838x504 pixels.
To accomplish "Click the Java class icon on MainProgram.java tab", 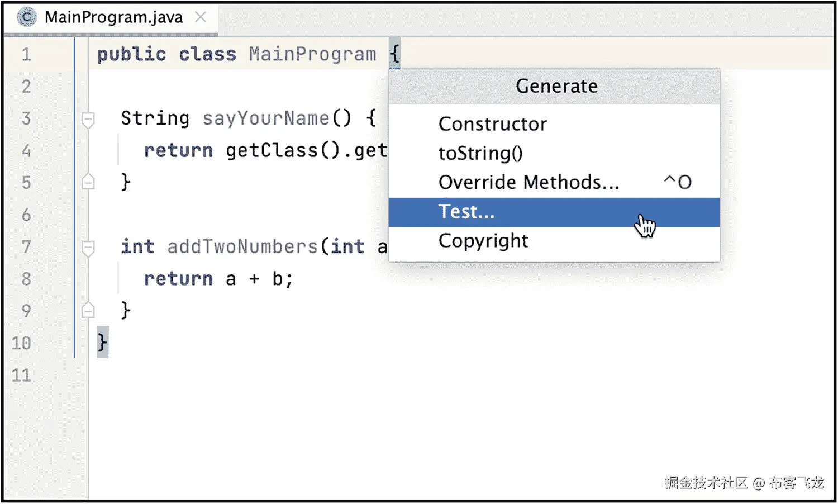I will click(26, 17).
